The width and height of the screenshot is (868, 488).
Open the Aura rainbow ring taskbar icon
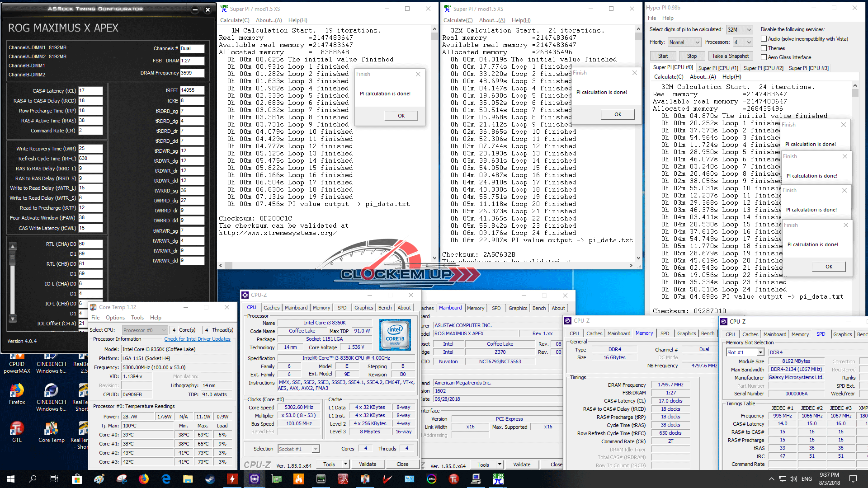click(x=432, y=479)
